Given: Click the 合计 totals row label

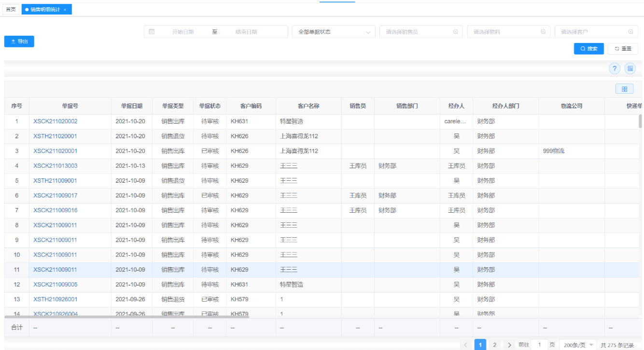Looking at the screenshot, I should coord(17,328).
